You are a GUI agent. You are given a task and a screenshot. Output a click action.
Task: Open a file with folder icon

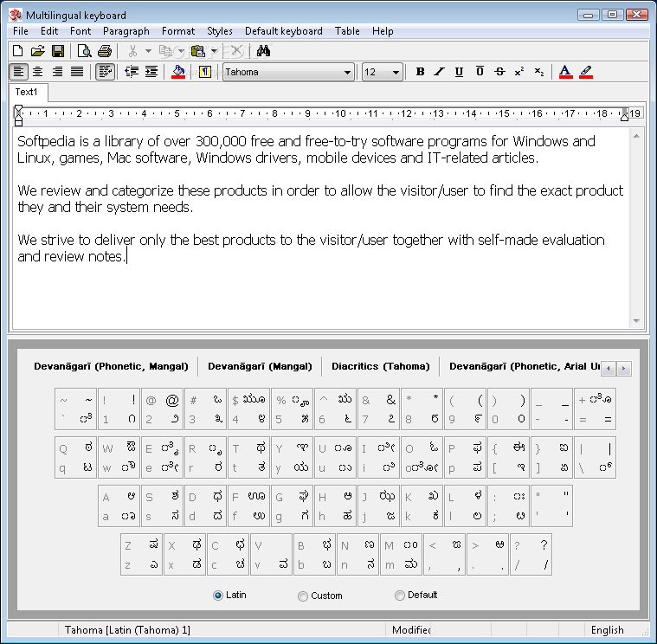38,51
